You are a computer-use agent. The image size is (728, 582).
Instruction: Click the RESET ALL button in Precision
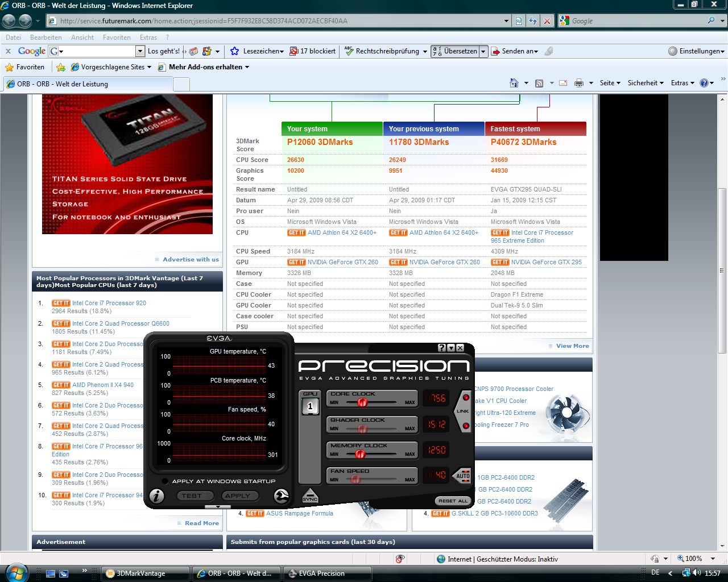pyautogui.click(x=453, y=501)
